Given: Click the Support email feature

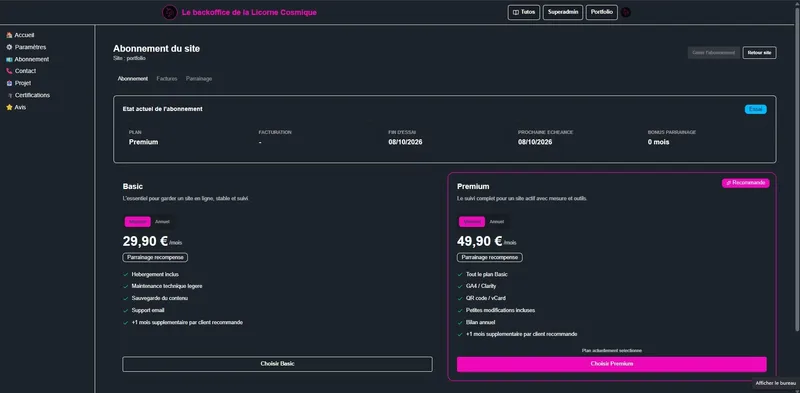Looking at the screenshot, I should click(x=148, y=310).
